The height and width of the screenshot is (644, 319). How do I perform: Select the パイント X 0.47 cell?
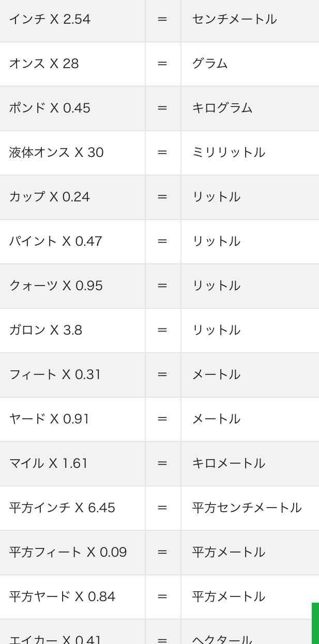(x=72, y=242)
